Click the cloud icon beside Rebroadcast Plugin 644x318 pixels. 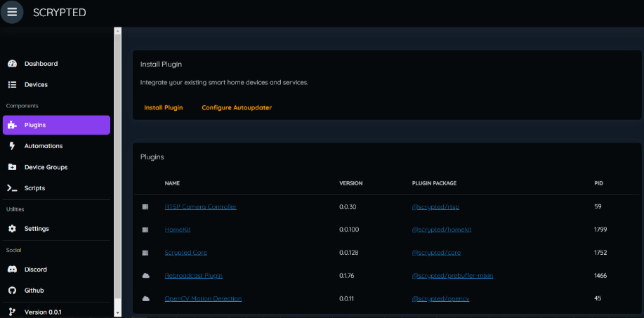tap(145, 276)
